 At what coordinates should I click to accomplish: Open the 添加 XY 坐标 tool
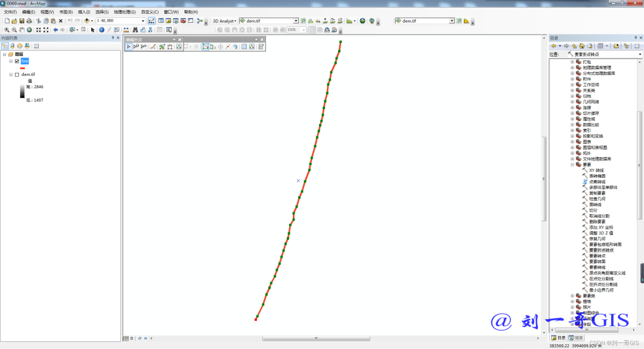point(601,227)
